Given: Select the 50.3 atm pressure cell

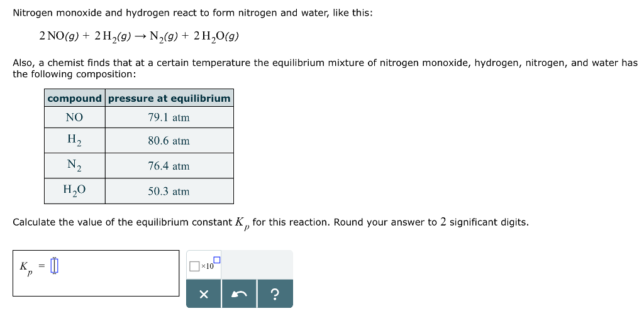Looking at the screenshot, I should 169,191.
